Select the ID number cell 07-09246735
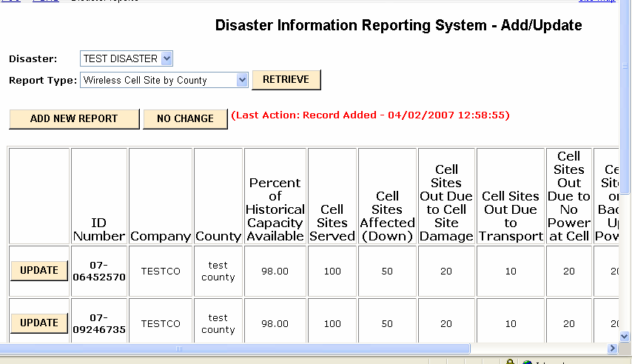 pos(99,323)
